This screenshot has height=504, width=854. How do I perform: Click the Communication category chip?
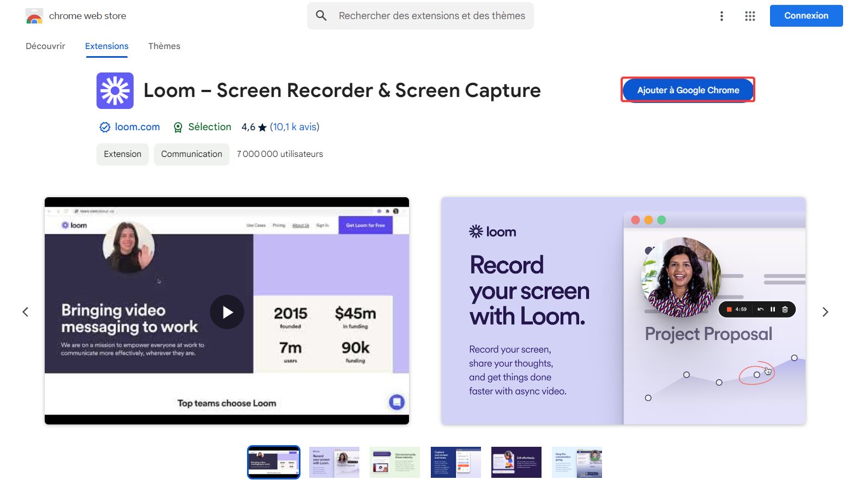tap(191, 154)
